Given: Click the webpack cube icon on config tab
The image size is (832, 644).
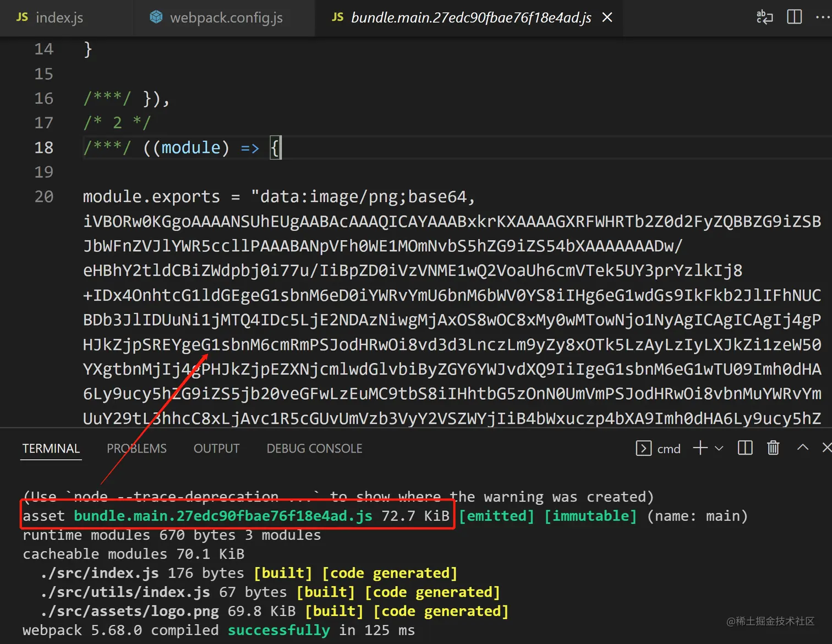Looking at the screenshot, I should (x=156, y=17).
